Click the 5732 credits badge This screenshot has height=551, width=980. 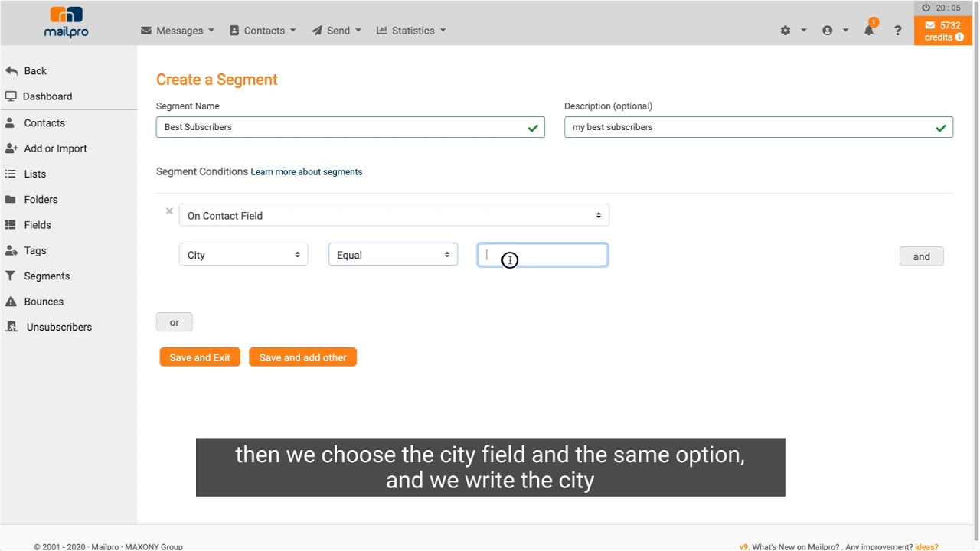pos(943,31)
